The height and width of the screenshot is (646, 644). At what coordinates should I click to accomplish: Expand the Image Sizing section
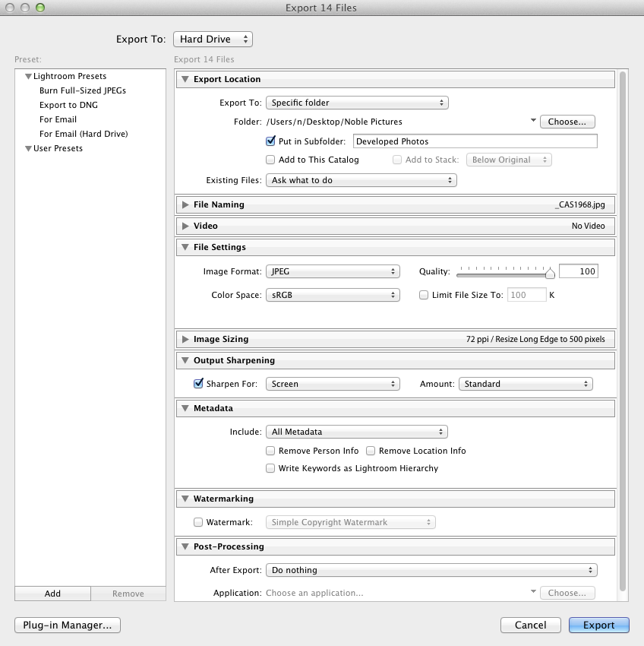click(x=185, y=339)
